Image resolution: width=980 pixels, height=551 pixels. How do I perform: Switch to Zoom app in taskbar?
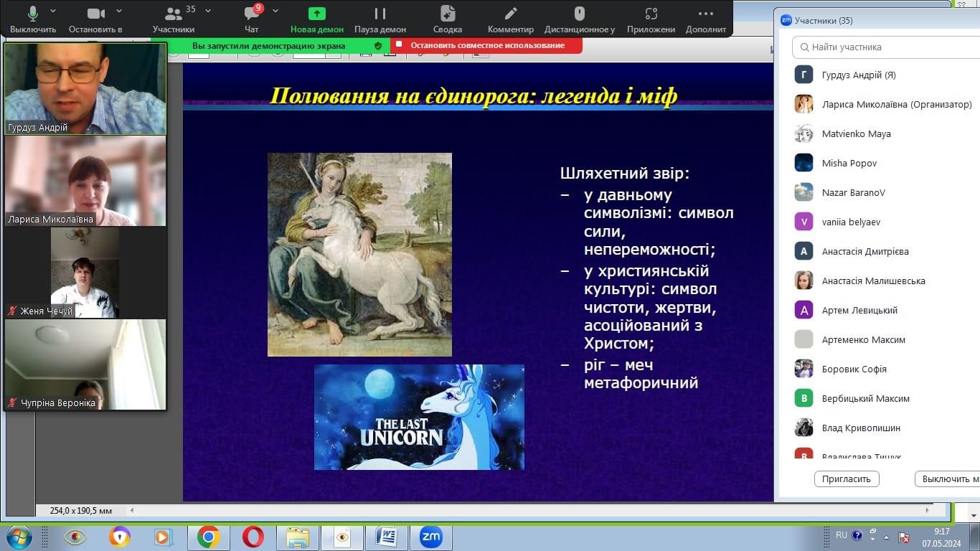tap(430, 537)
